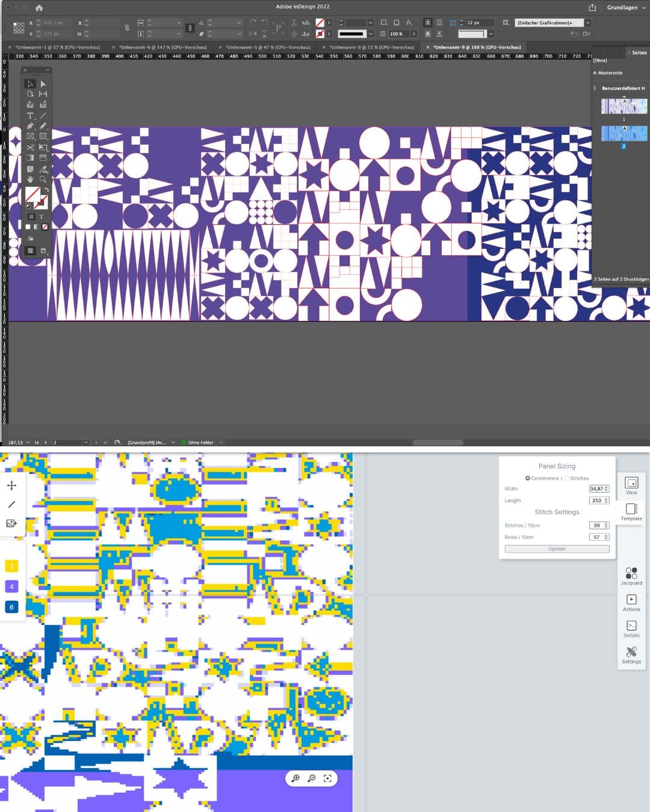Select the Centimeters radio button

click(x=528, y=478)
